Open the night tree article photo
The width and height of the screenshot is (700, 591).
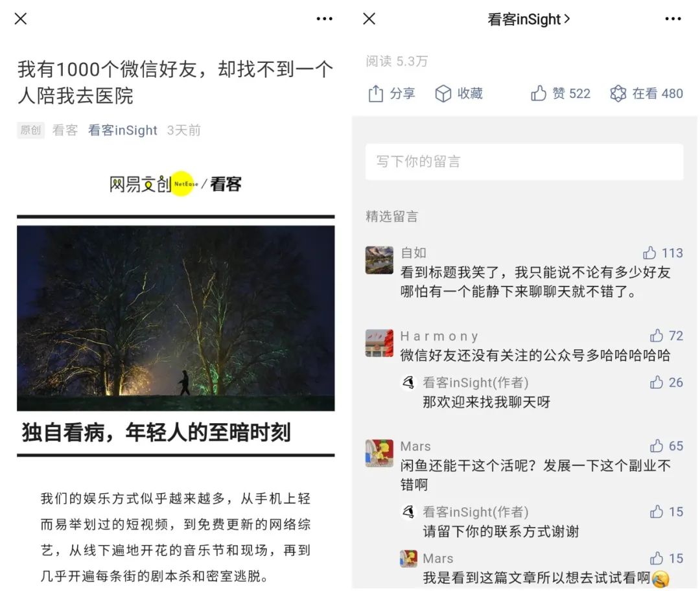click(x=176, y=318)
